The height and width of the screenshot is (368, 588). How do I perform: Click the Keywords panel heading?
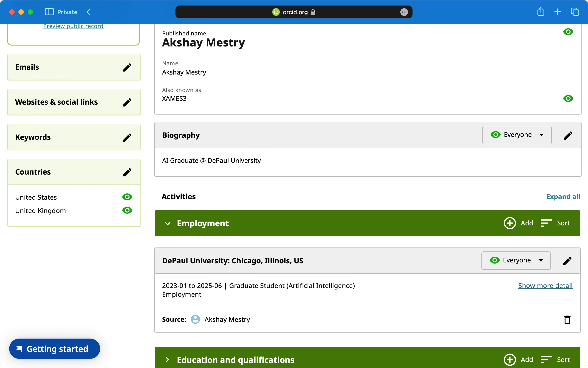coord(33,137)
